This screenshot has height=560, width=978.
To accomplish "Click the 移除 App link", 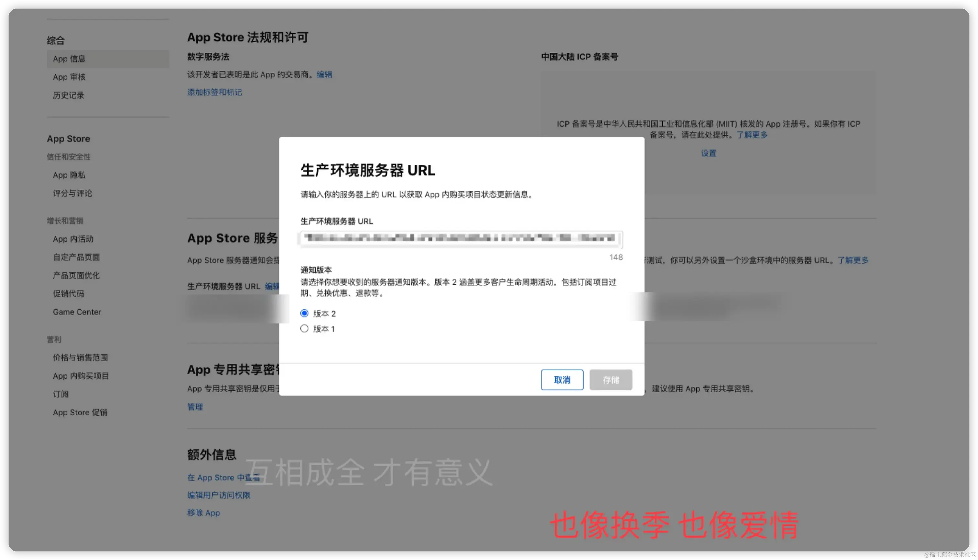I will 203,513.
